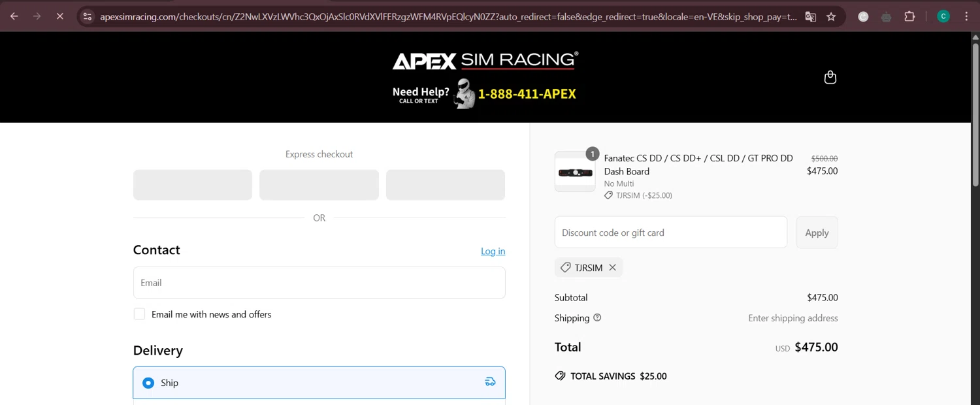Click the No Multi variant text
Screen dimensions: 980x405
pos(619,184)
